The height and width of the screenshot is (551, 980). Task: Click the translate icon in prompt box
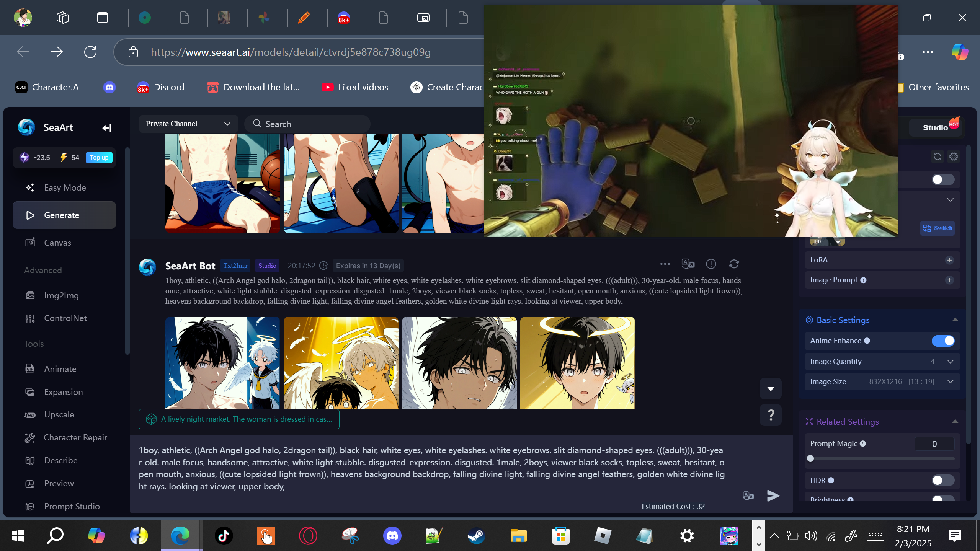pyautogui.click(x=748, y=496)
